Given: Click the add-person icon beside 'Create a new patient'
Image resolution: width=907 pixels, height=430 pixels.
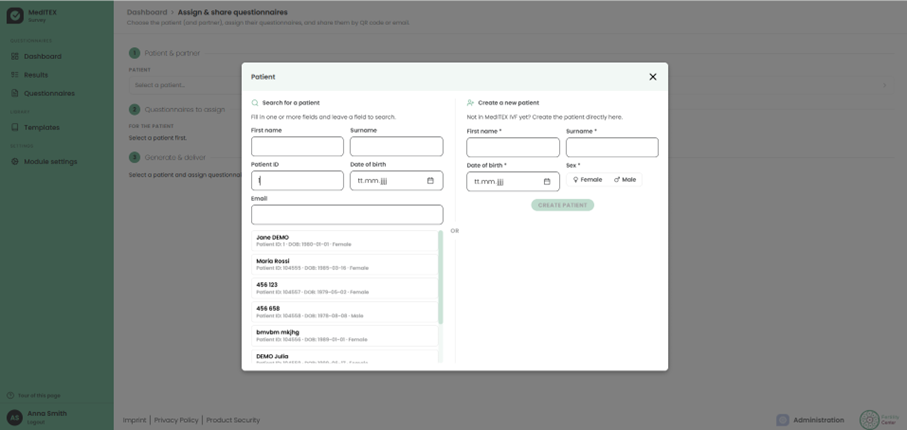Looking at the screenshot, I should (x=470, y=103).
